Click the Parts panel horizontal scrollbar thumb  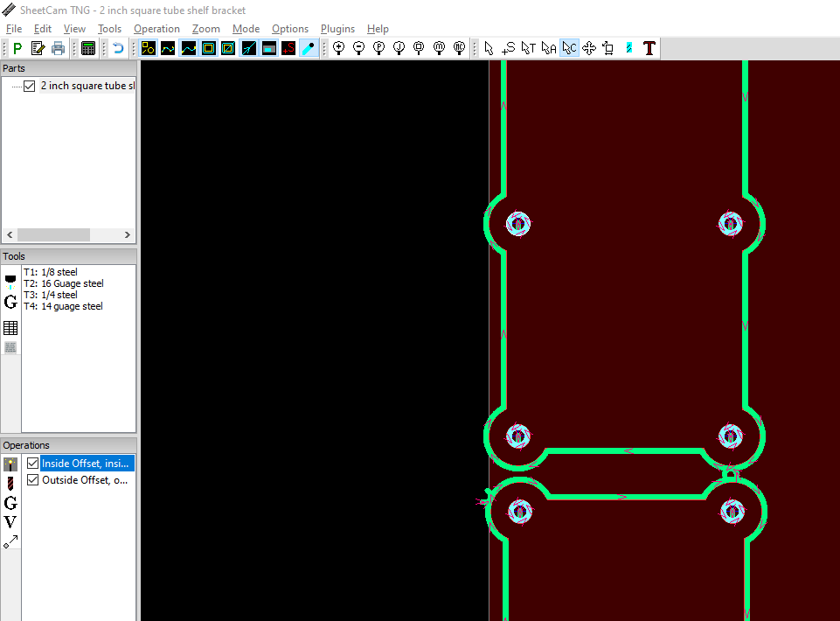pyautogui.click(x=53, y=235)
